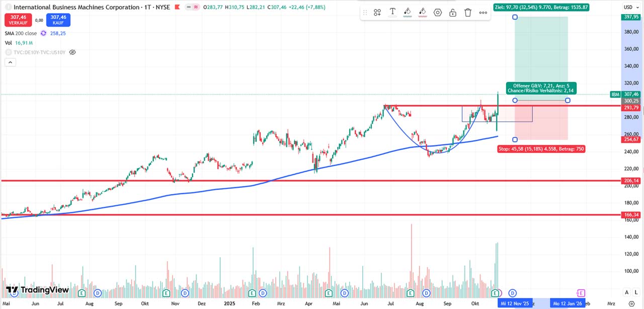
Task: Collapse the indicator legend with the chevron
Action: point(10,62)
